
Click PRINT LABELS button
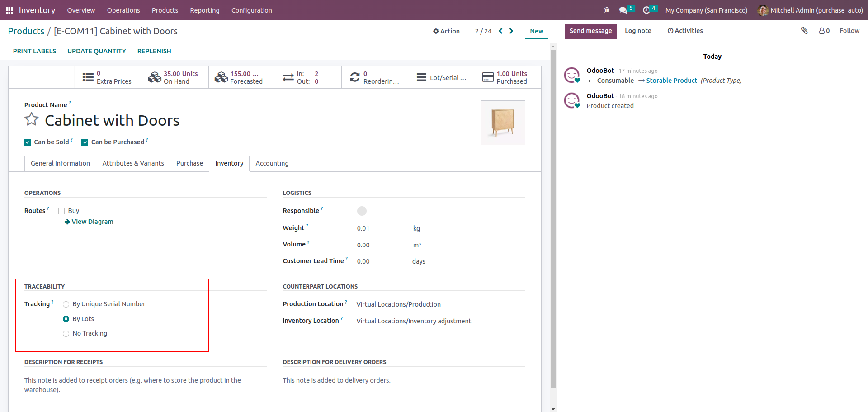point(35,51)
